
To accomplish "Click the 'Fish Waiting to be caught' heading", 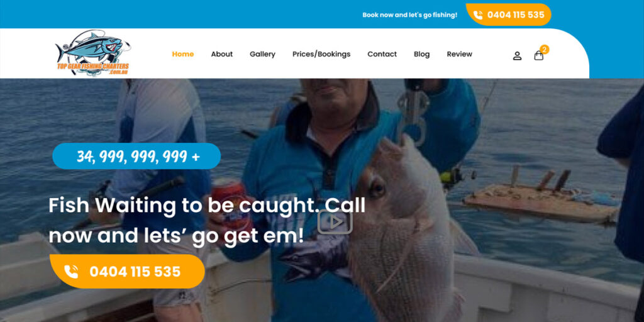I will click(207, 221).
